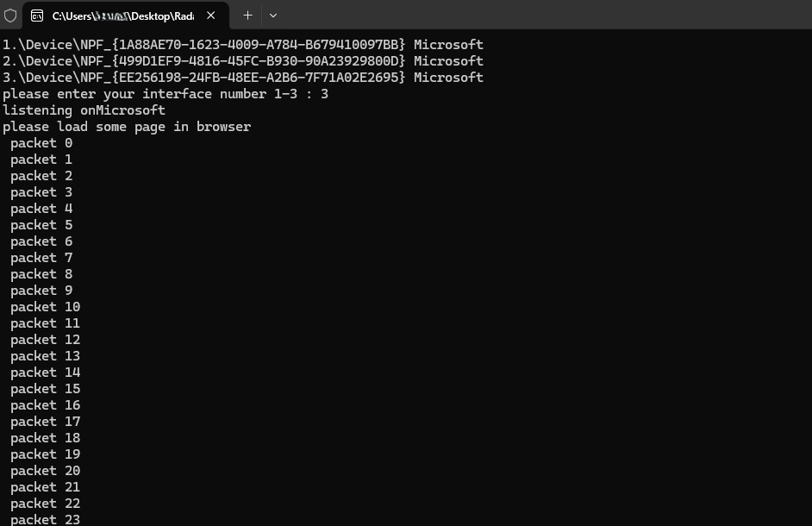Click the command prompt icon on the tab
Screen dimensions: 812x526
click(x=37, y=16)
